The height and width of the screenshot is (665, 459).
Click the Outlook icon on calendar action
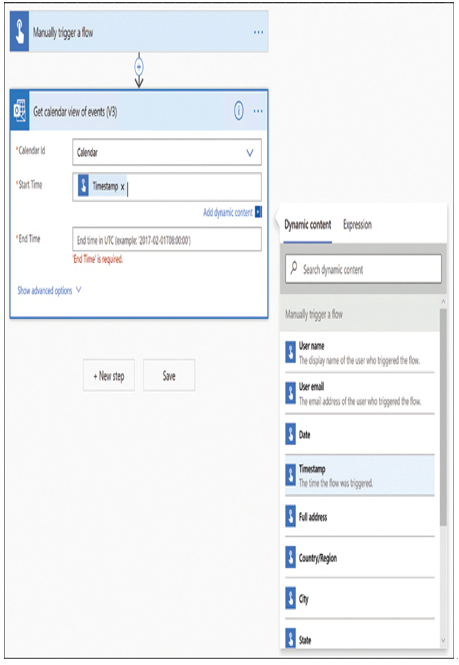coord(20,111)
